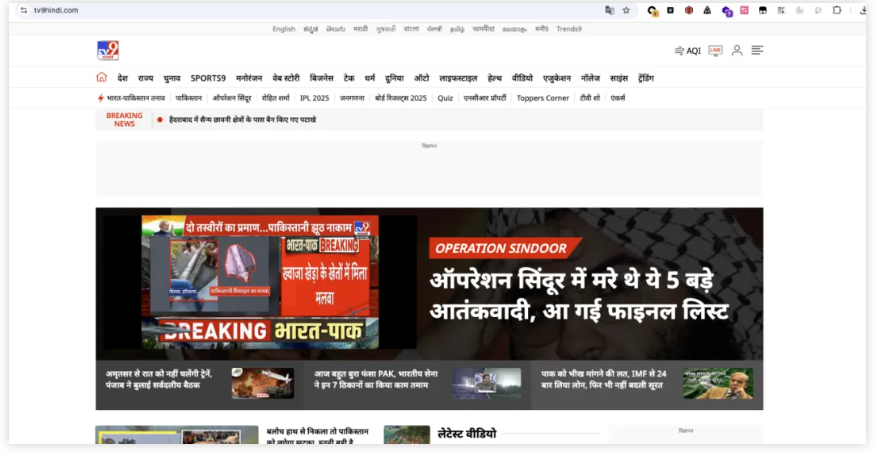The height and width of the screenshot is (453, 877).
Task: Open the Trends9 link in language bar
Action: [569, 29]
